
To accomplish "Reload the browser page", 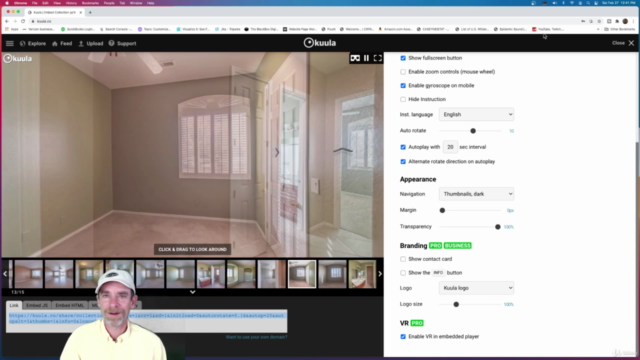I will coord(23,21).
